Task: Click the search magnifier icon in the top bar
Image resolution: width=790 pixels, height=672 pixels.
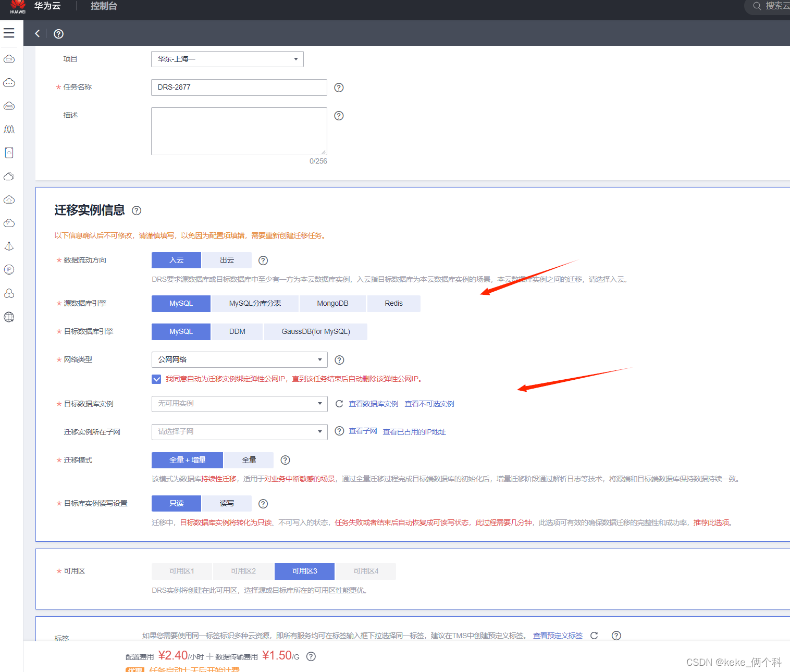Action: pos(757,6)
